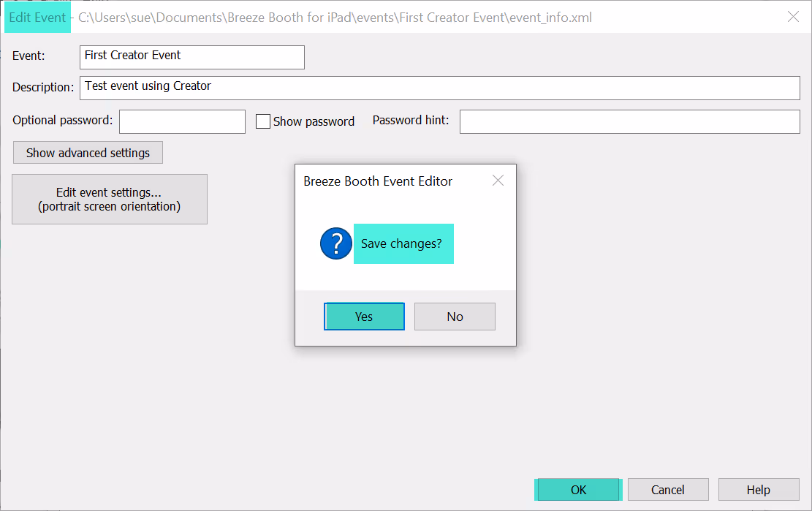
Task: Focus the Event name field
Action: pos(192,57)
